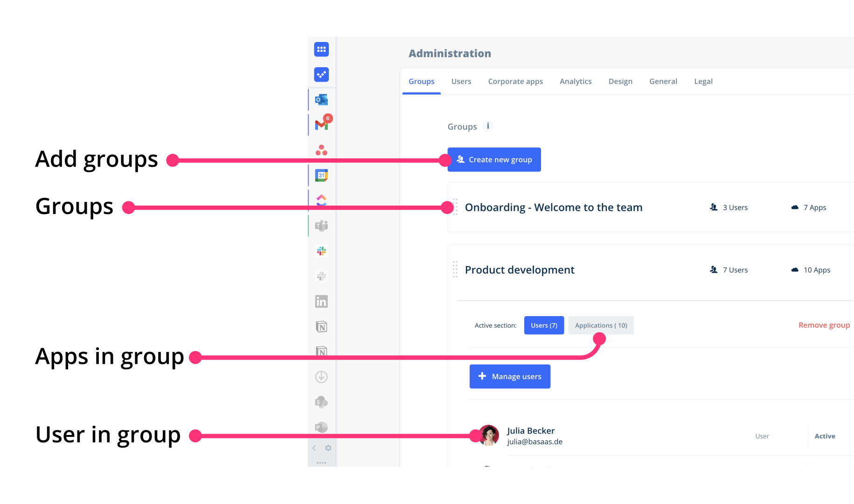Click Julia Becker's User role label
The height and width of the screenshot is (504, 854).
762,436
